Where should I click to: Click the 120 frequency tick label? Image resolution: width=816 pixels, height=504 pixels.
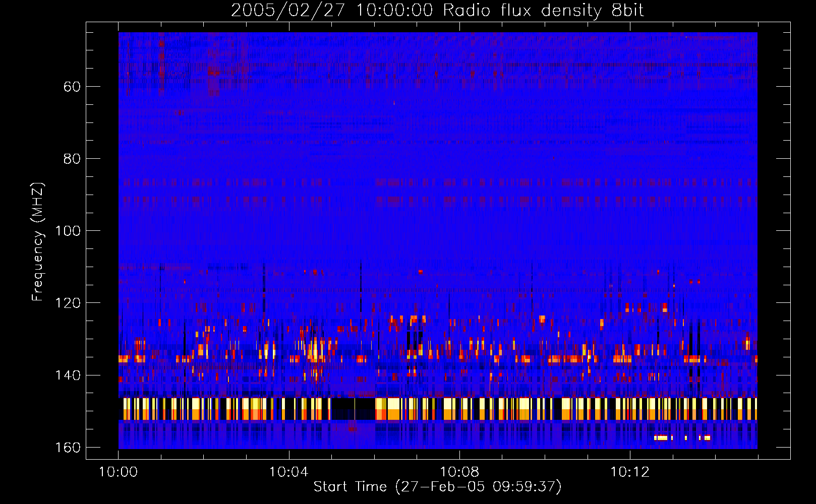pyautogui.click(x=68, y=303)
